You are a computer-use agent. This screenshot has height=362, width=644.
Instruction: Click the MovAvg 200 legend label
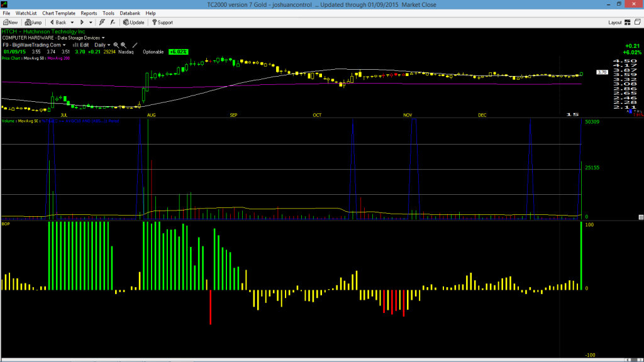(x=58, y=58)
